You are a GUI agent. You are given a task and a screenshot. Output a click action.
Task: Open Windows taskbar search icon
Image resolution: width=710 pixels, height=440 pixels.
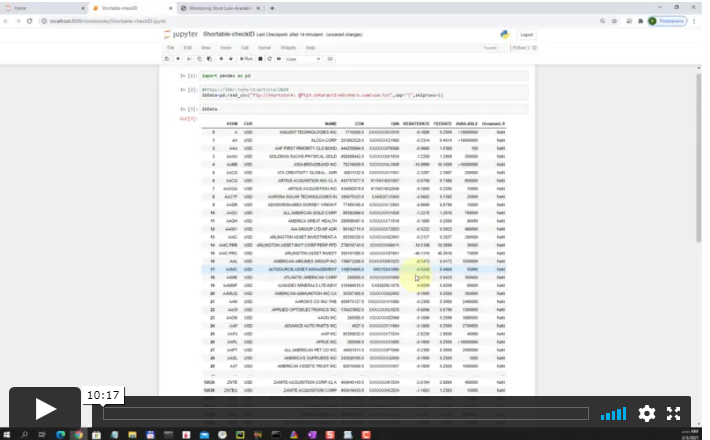coord(24,435)
